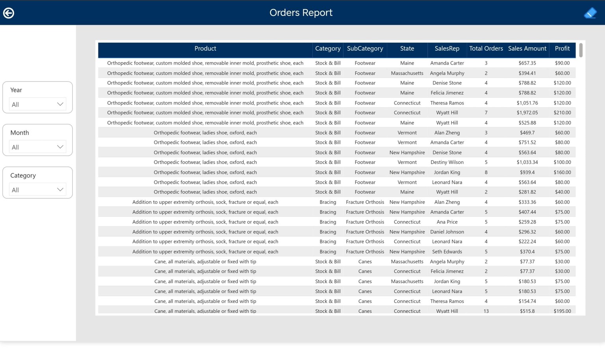Select the 8 total orders cell
605x364 pixels.
(486, 172)
